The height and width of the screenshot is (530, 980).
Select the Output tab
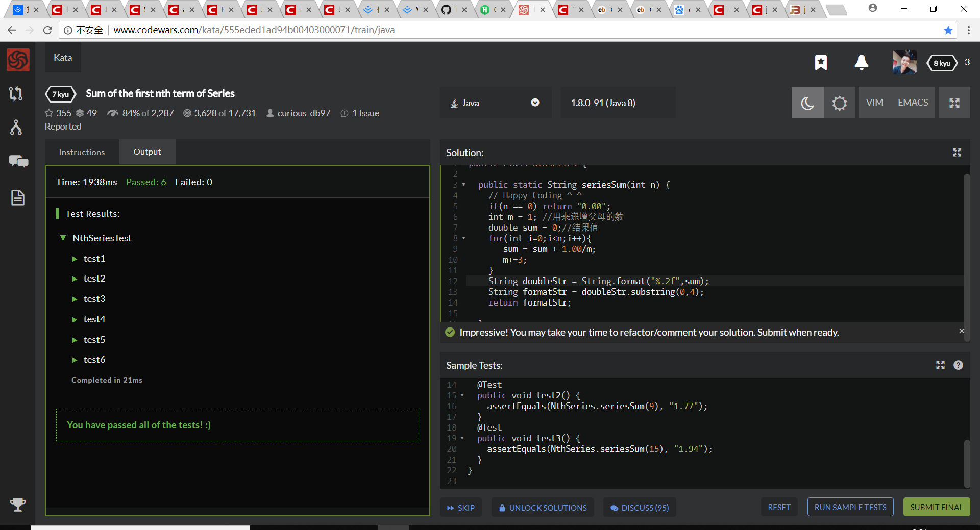click(147, 152)
